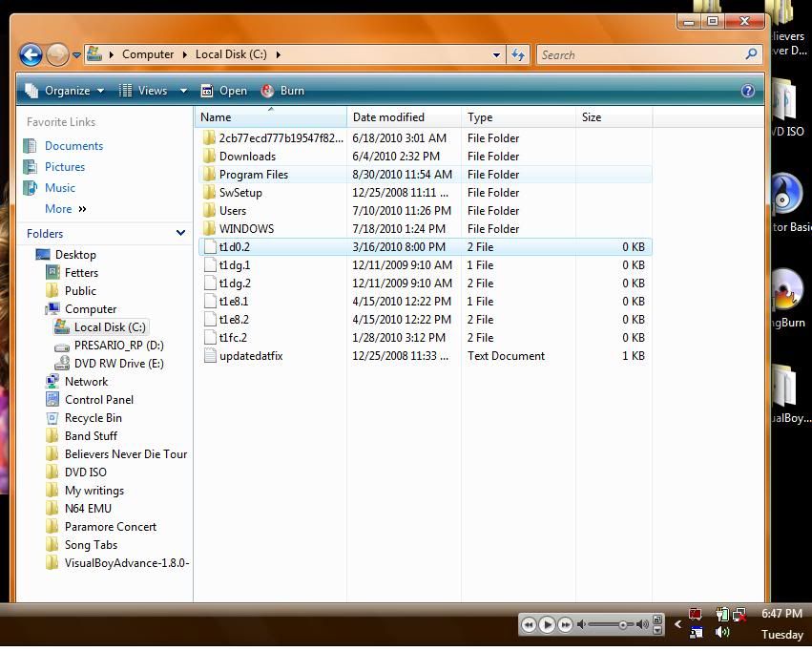Select PRESARIO_RP (D:) drive in tree
Viewport: 812px width, 651px height.
(118, 346)
